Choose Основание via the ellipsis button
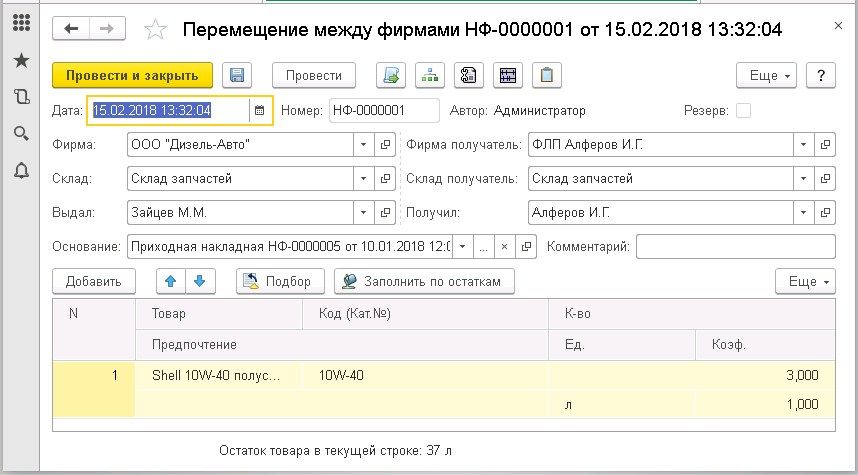This screenshot has width=858, height=475. point(483,247)
